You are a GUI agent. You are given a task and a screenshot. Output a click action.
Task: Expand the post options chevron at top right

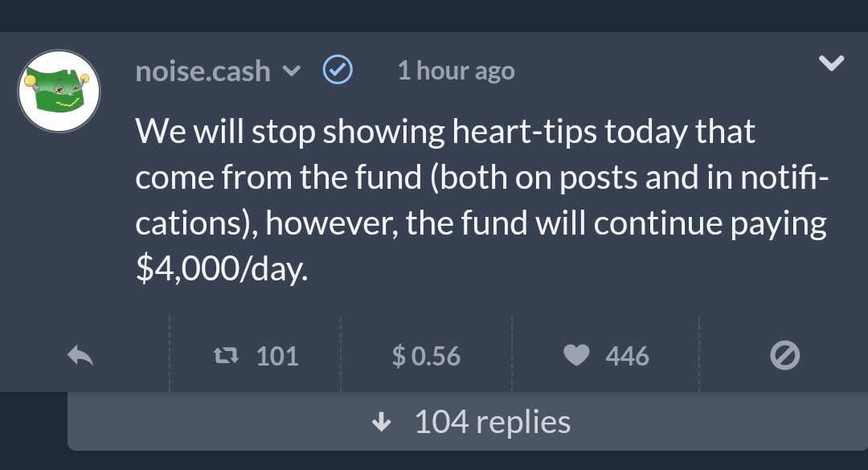tap(832, 63)
